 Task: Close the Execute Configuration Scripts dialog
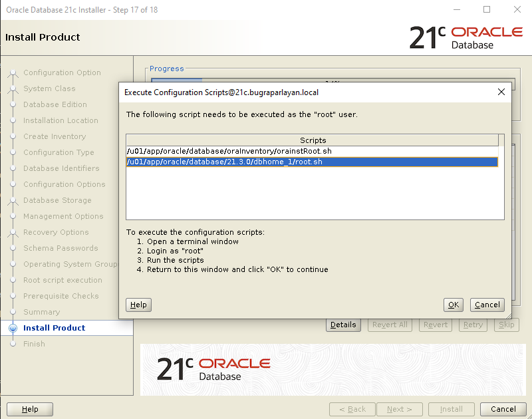(x=501, y=92)
